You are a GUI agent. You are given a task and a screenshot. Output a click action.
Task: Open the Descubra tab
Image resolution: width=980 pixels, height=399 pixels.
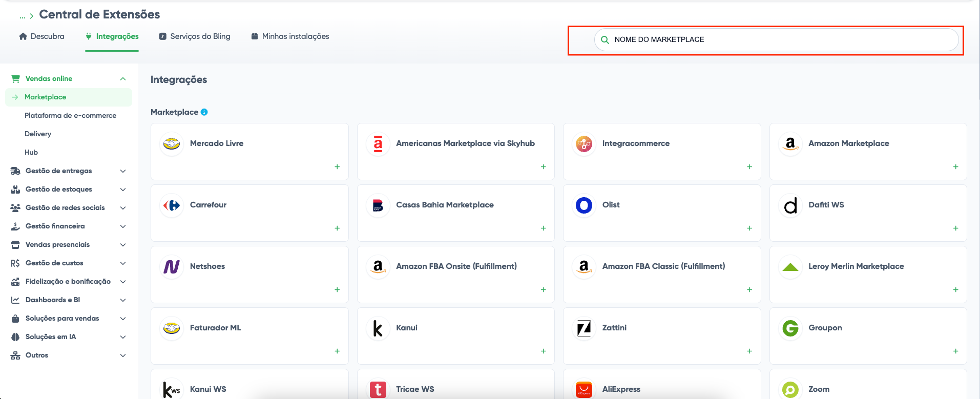(41, 36)
